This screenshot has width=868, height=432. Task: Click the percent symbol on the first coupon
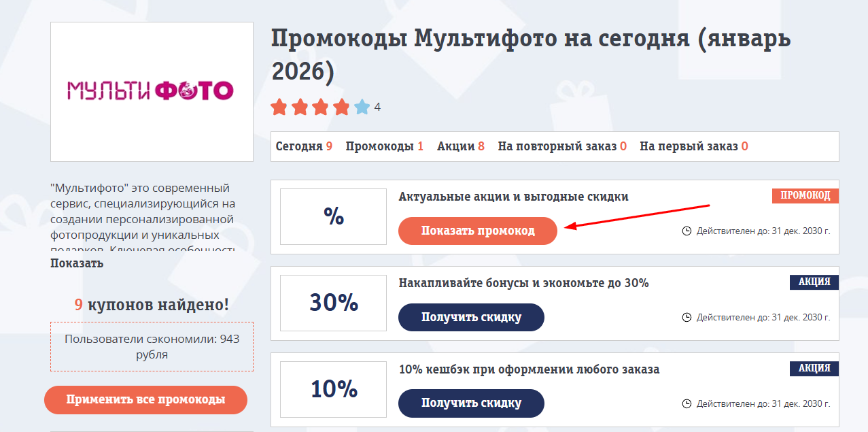coord(332,216)
